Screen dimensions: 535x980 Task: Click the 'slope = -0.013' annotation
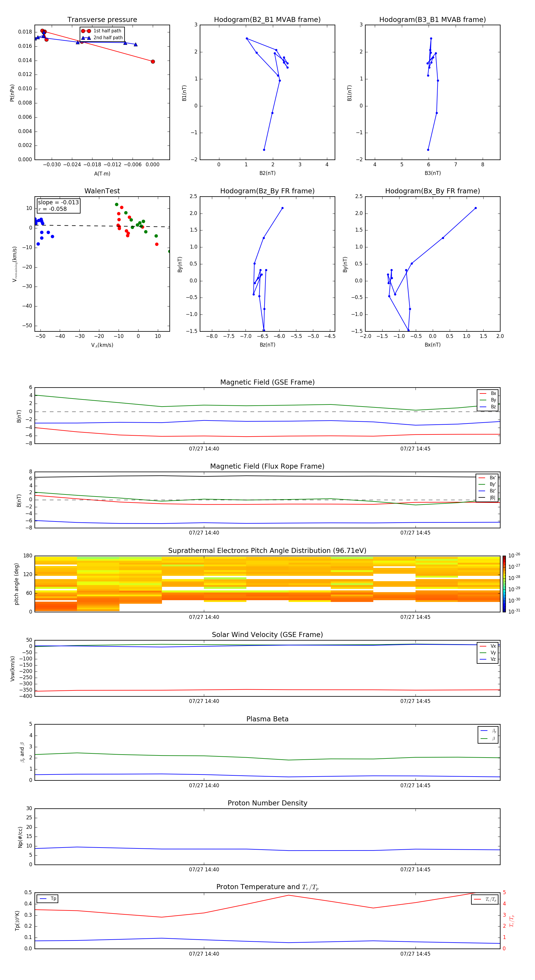58,203
